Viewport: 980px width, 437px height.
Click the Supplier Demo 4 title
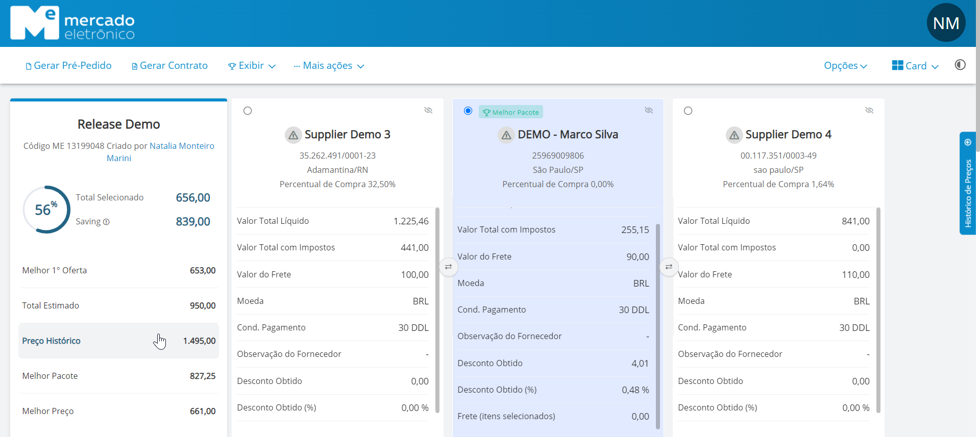click(x=789, y=135)
